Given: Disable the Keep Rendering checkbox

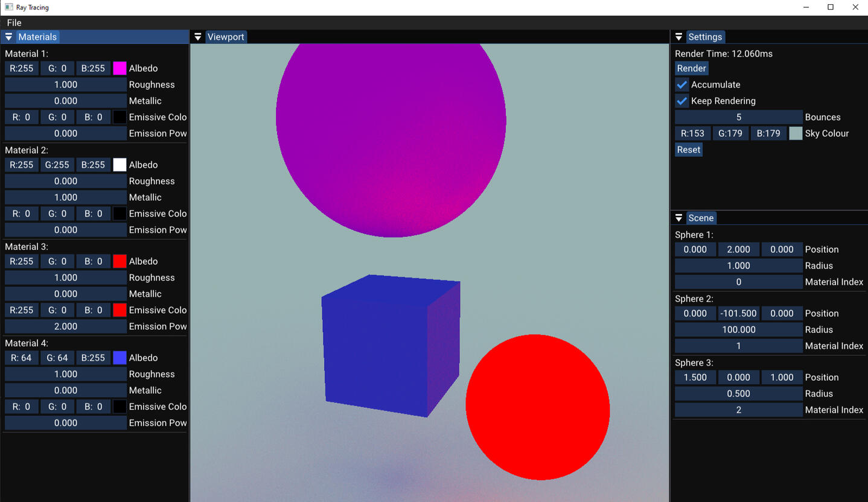Looking at the screenshot, I should pyautogui.click(x=682, y=101).
